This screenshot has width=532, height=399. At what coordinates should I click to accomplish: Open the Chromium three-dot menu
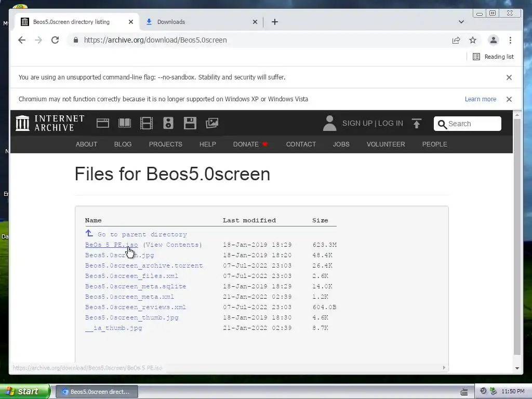point(510,40)
